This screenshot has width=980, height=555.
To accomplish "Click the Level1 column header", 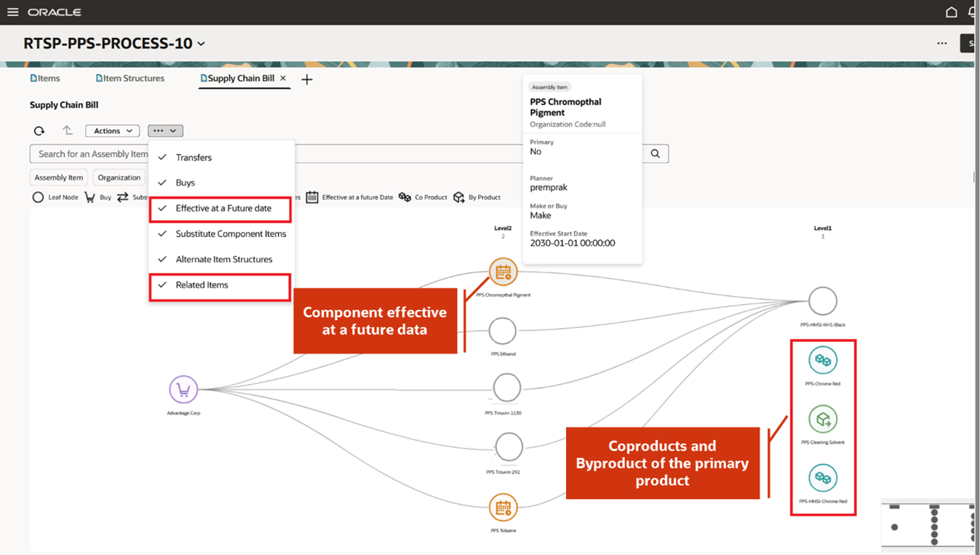I will pos(823,228).
